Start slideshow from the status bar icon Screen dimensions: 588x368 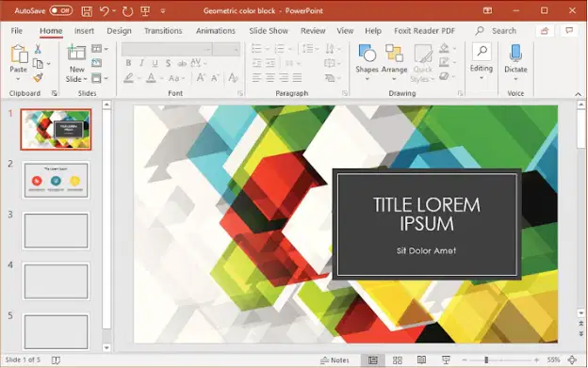446,360
